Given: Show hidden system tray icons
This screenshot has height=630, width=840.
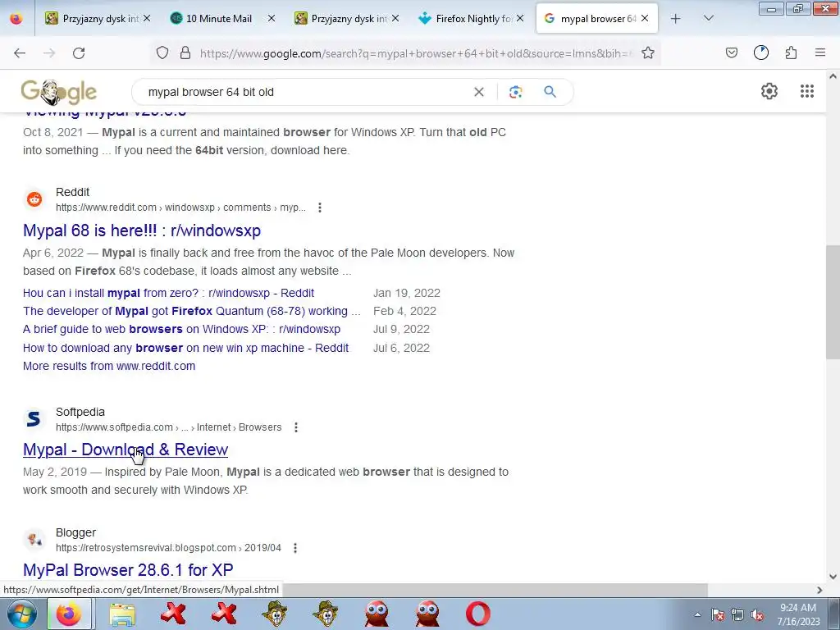Looking at the screenshot, I should [697, 614].
